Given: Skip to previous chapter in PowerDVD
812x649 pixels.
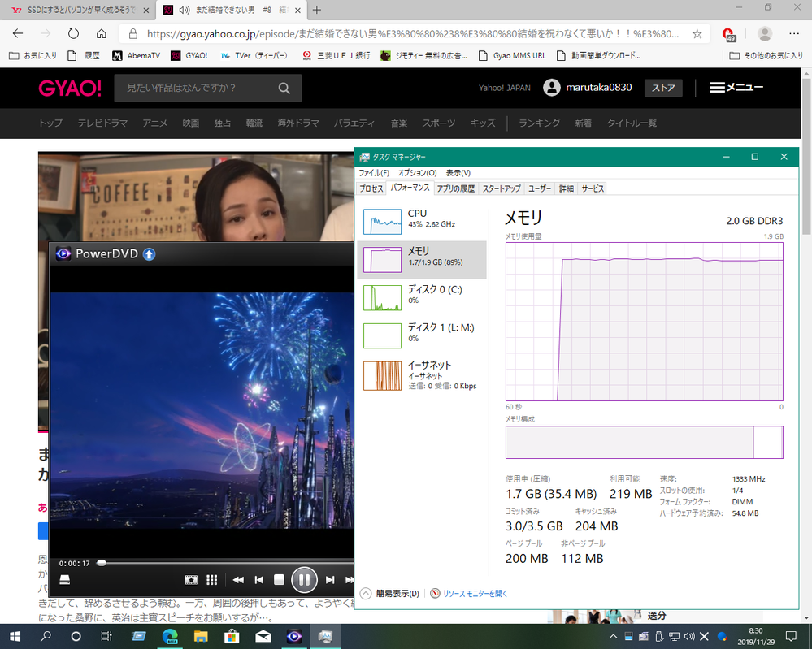Looking at the screenshot, I should (259, 580).
